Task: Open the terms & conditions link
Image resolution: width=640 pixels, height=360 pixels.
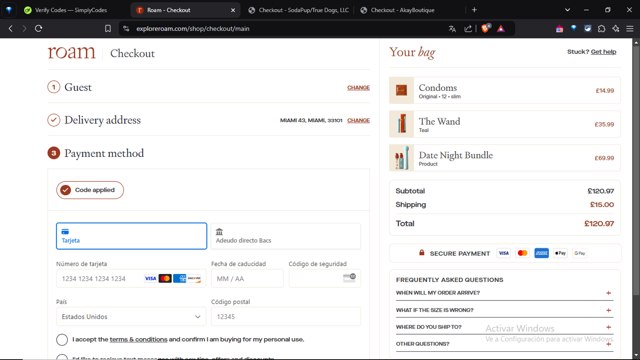Action: point(138,340)
